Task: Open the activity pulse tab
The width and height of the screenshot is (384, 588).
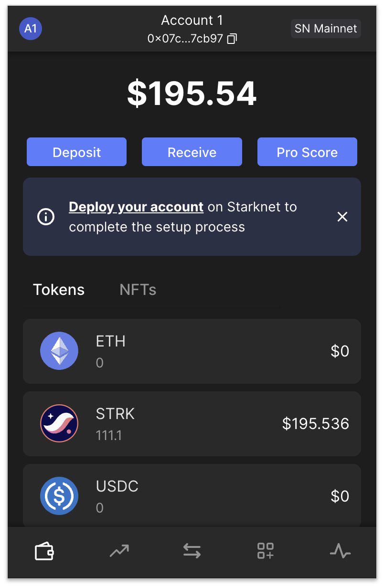Action: [x=340, y=552]
